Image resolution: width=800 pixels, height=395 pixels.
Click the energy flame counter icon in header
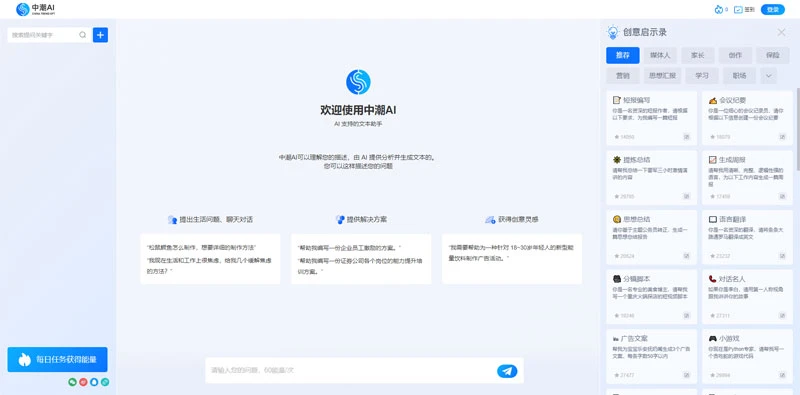719,9
